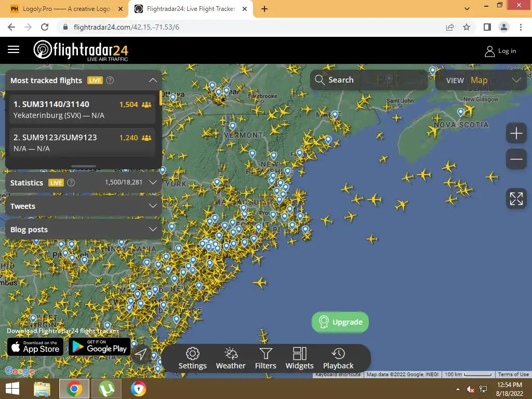Click the Log in link
The width and height of the screenshot is (532, 399).
[x=507, y=51]
